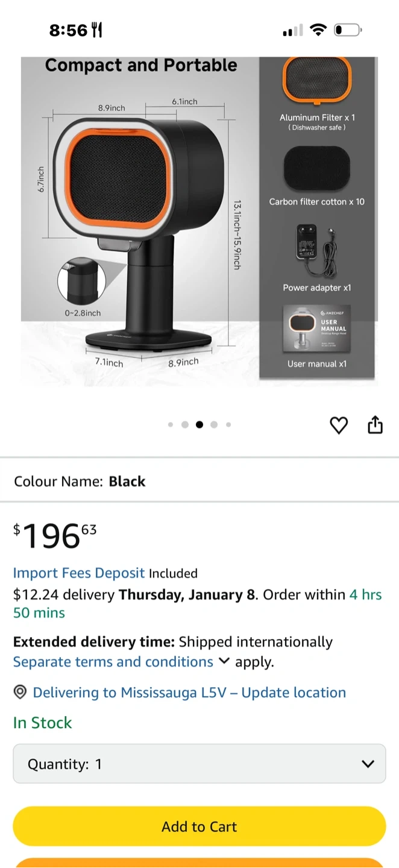
Task: Open Import Fees Deposit link
Action: click(x=79, y=573)
